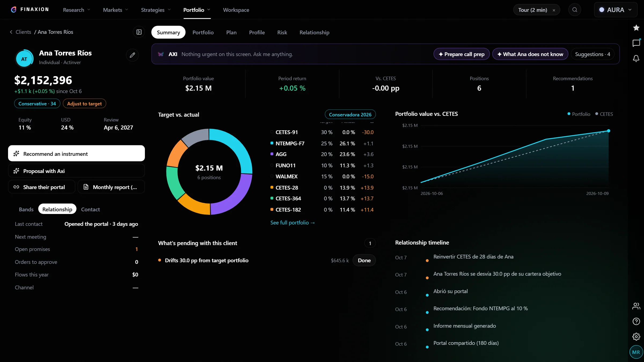Screen dimensions: 644x362
Task: Expand the Strategies menu dropdown
Action: 156,10
